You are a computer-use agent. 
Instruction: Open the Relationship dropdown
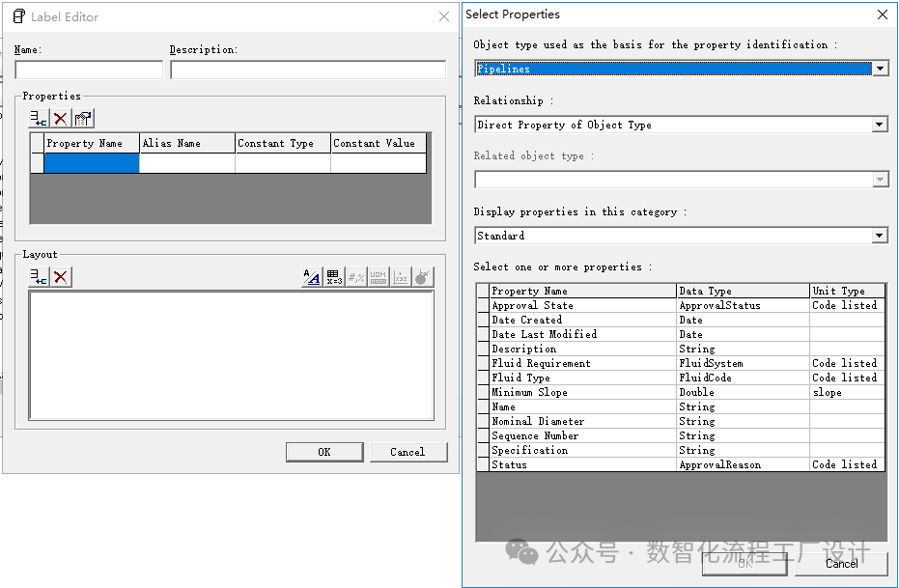point(880,125)
